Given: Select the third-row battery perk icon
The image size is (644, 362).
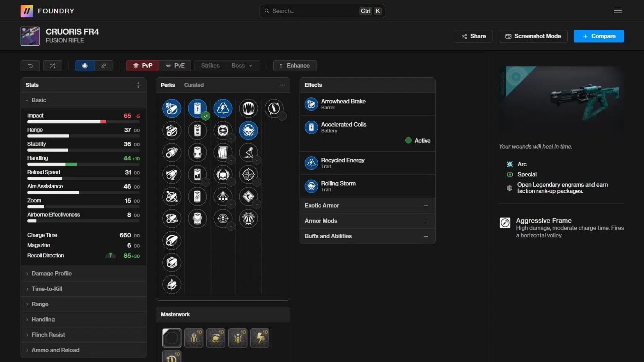Looking at the screenshot, I should 197,153.
